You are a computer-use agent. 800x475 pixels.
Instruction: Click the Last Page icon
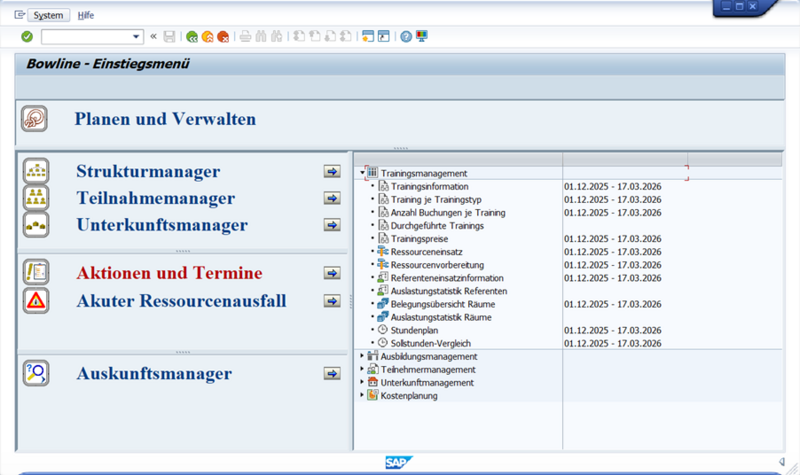tap(346, 36)
